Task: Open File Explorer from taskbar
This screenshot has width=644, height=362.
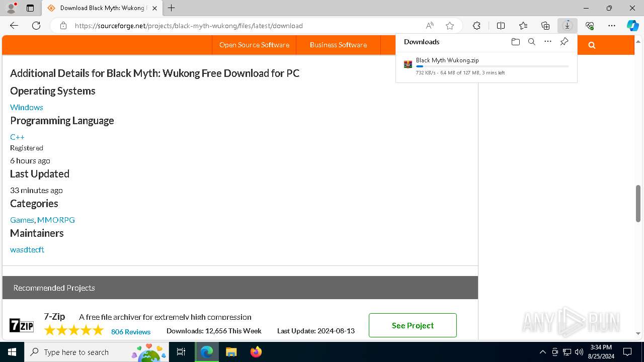Action: pyautogui.click(x=231, y=352)
